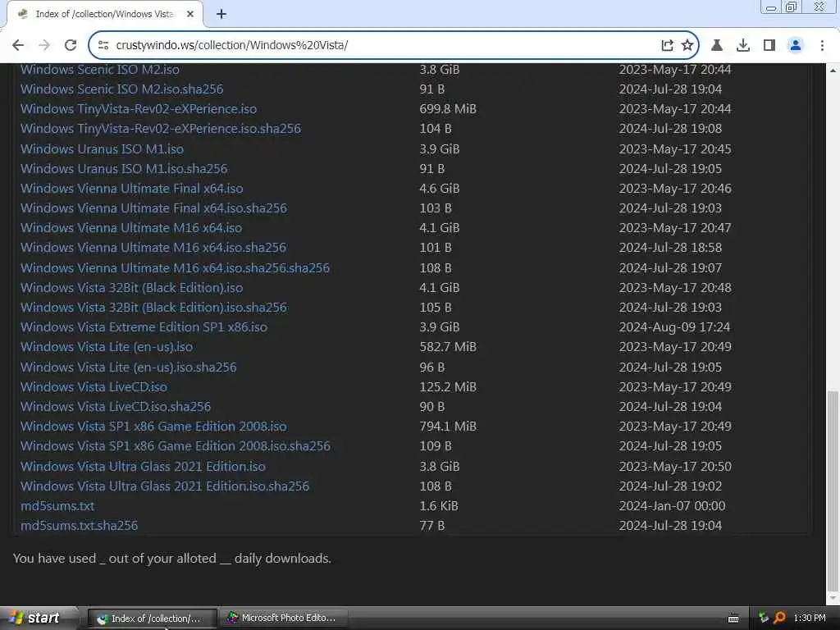View site information icon in address bar
Image resolution: width=840 pixels, height=630 pixels.
(x=103, y=46)
